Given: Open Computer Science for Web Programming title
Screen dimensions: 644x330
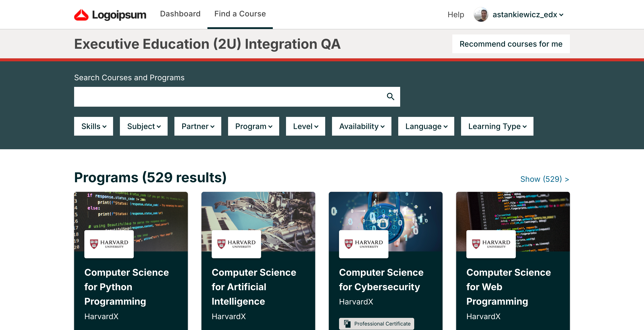Looking at the screenshot, I should pyautogui.click(x=509, y=287).
